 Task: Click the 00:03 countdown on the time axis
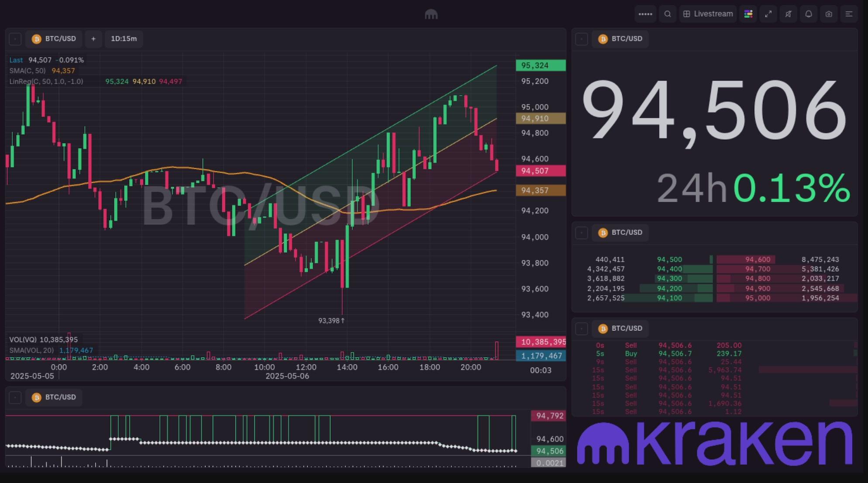click(541, 370)
